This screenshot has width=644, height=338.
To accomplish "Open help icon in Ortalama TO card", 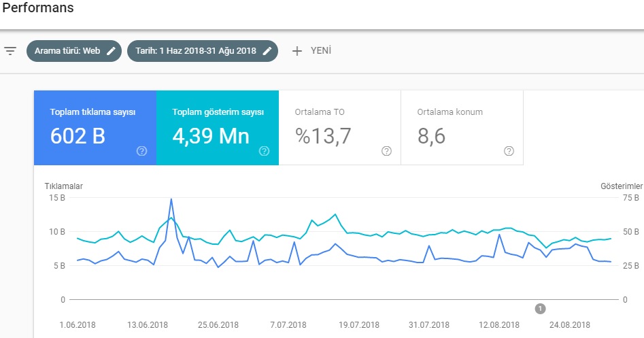I will point(386,151).
